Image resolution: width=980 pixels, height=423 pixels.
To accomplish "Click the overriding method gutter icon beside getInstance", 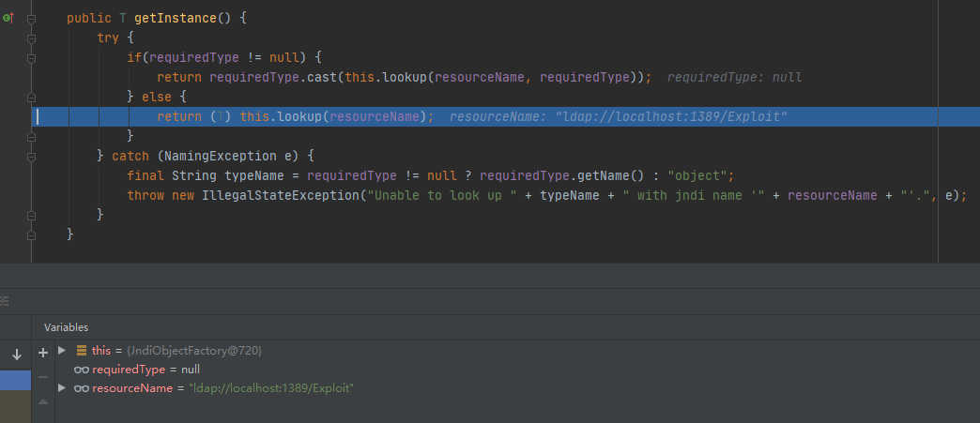I will pyautogui.click(x=8, y=19).
